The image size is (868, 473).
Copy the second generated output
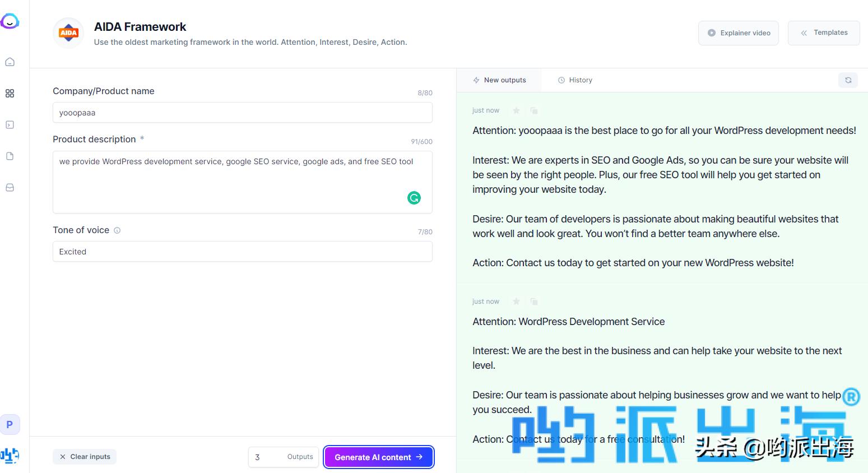pos(534,302)
